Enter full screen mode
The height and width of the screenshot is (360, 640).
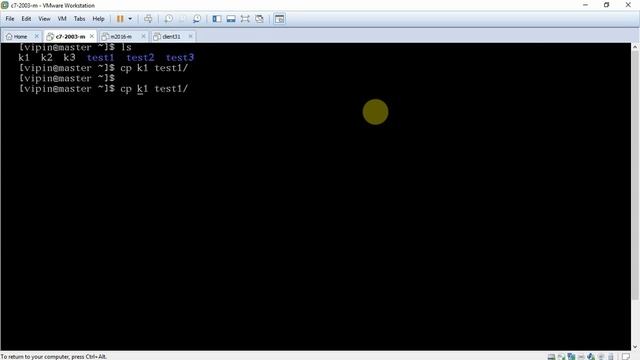[245, 19]
